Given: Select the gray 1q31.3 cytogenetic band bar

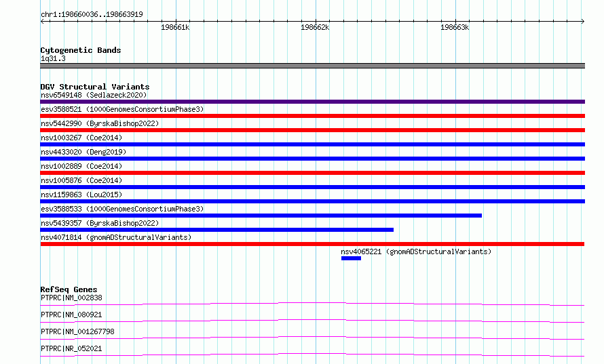Looking at the screenshot, I should (x=312, y=66).
